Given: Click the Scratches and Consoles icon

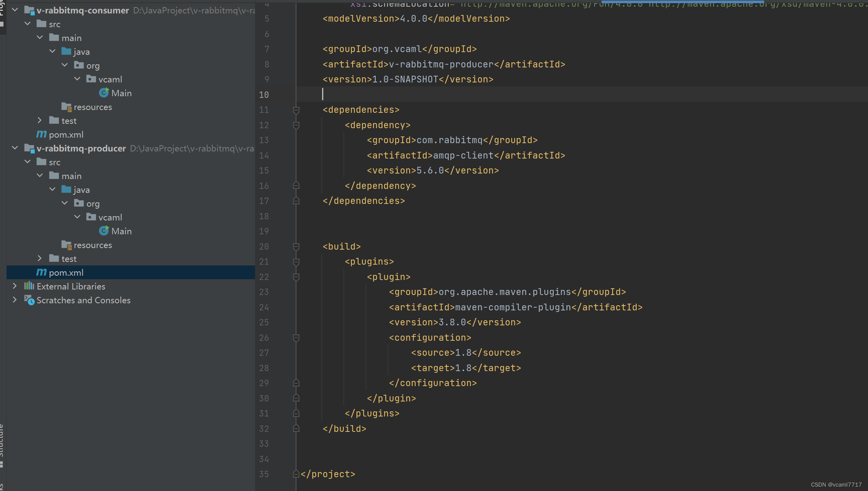Looking at the screenshot, I should pyautogui.click(x=30, y=300).
